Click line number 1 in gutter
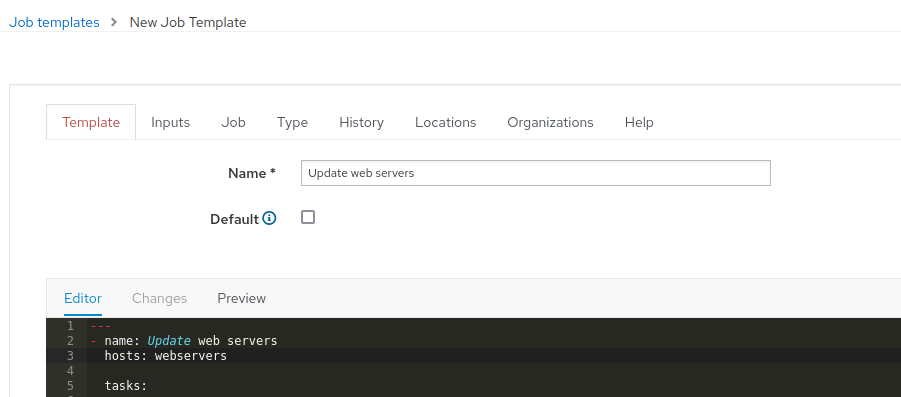This screenshot has height=397, width=901. pyautogui.click(x=70, y=326)
